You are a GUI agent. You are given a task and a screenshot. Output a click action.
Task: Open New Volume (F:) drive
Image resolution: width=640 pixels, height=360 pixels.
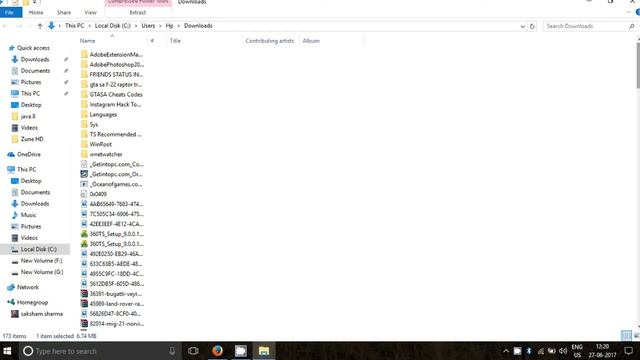[41, 261]
